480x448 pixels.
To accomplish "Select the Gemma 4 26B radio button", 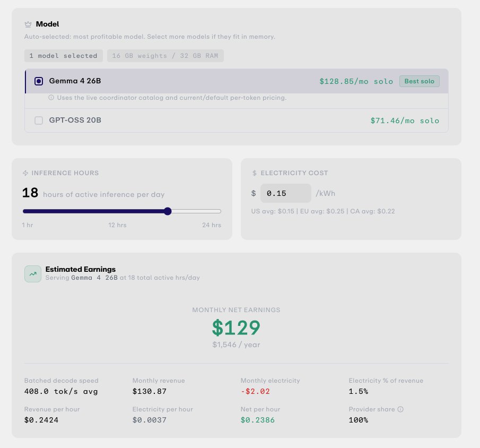I will point(39,81).
